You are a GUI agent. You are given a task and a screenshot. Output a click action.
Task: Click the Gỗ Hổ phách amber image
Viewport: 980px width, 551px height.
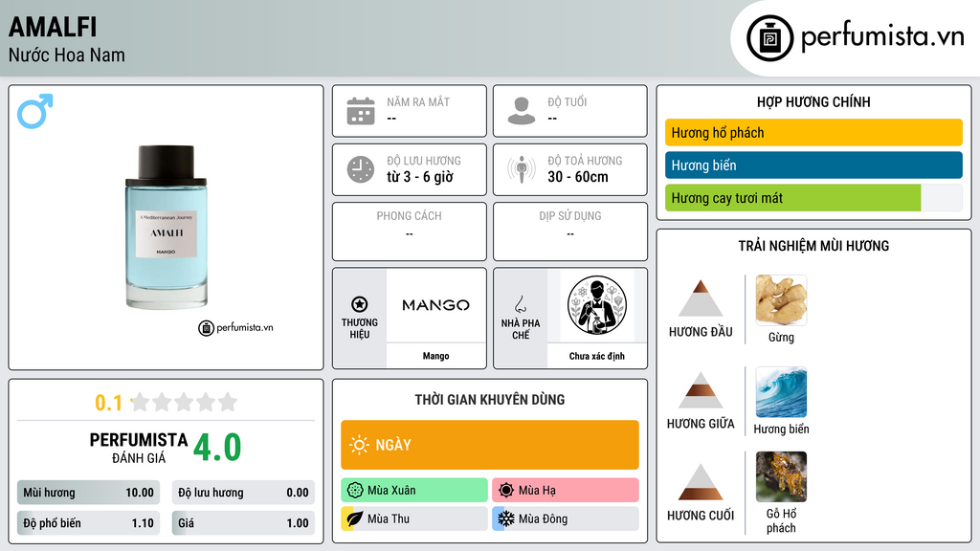781,476
